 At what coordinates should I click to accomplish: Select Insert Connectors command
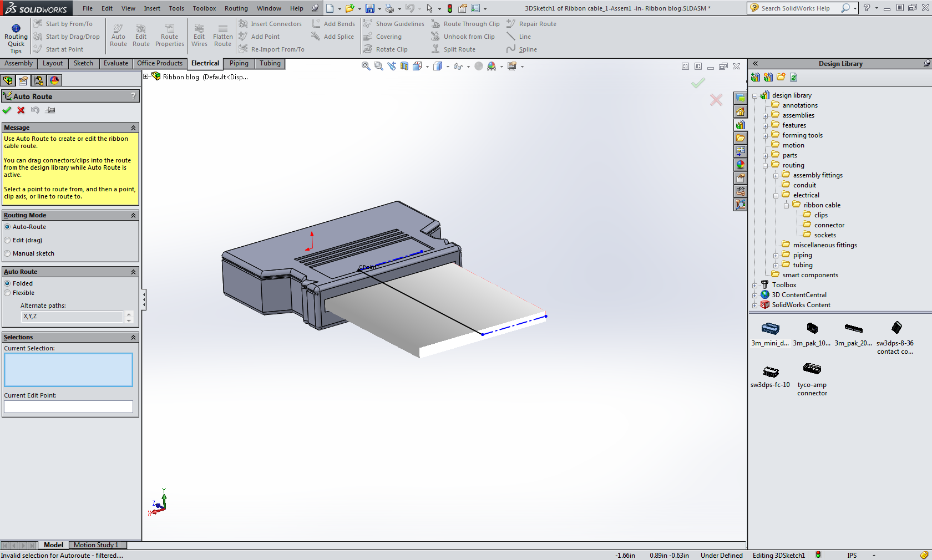[x=270, y=24]
